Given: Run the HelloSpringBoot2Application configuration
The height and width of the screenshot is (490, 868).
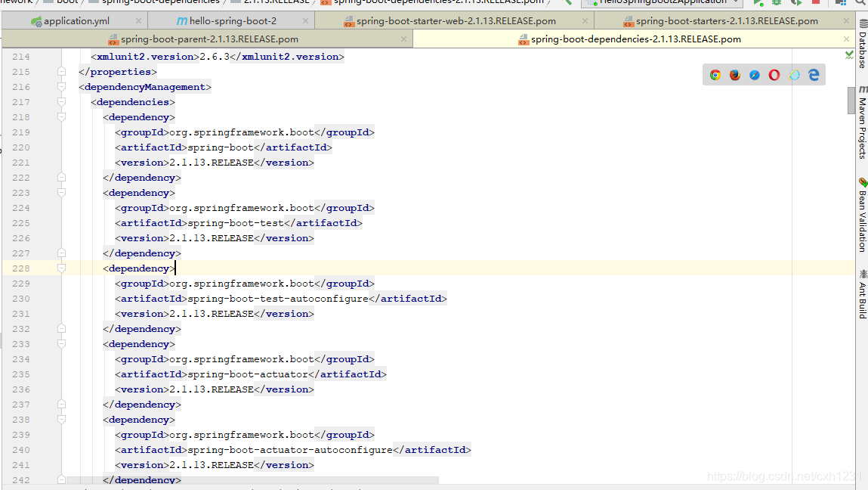Looking at the screenshot, I should [x=758, y=2].
